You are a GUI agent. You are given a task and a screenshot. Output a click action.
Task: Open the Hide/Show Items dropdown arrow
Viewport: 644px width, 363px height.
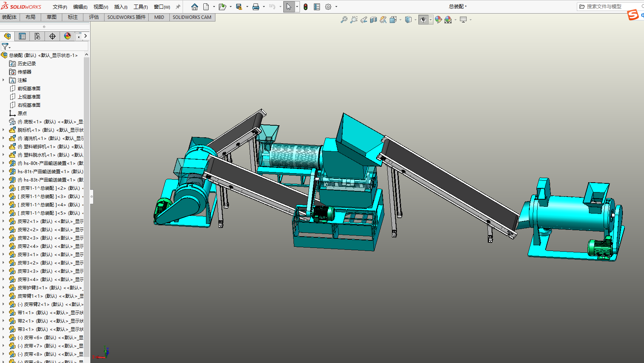point(430,20)
